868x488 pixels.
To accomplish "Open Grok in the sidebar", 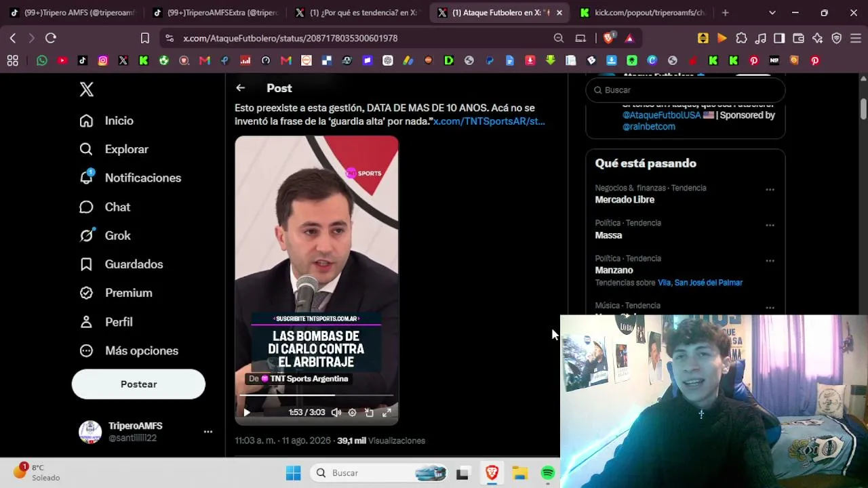I will pos(105,235).
